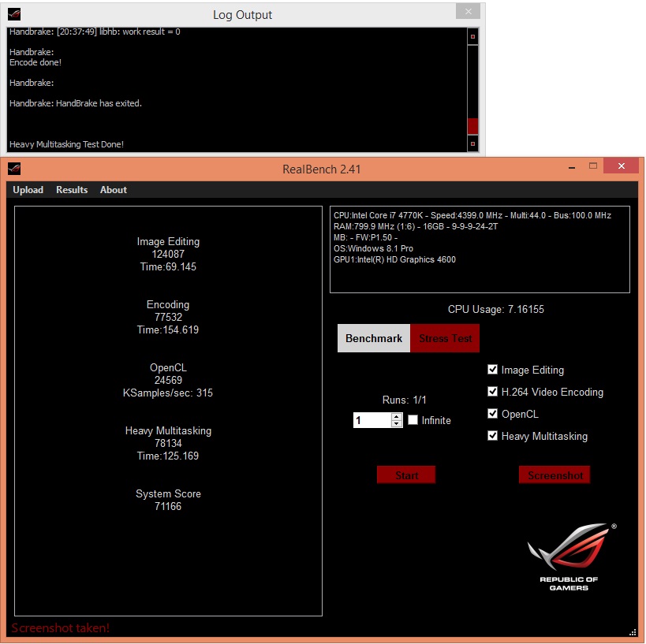Viewport: 646px width, 644px height.
Task: Uncheck the OpenCL checkbox
Action: (x=492, y=413)
